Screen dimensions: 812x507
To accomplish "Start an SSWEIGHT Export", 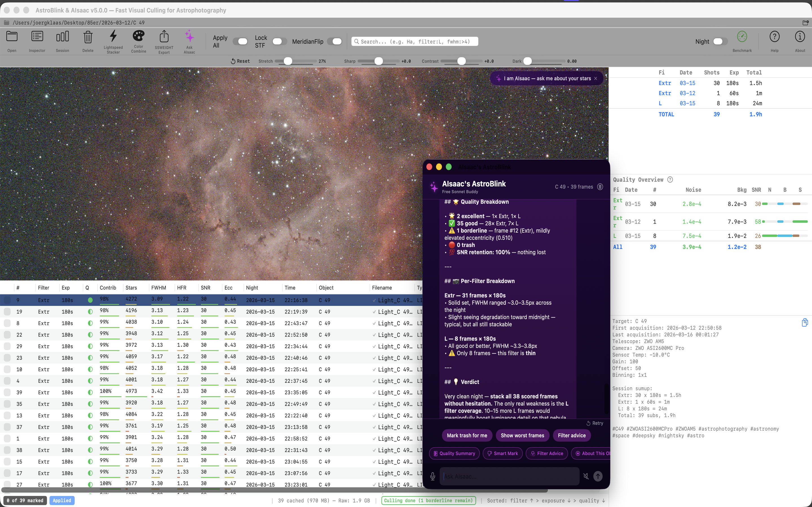I will pyautogui.click(x=164, y=41).
